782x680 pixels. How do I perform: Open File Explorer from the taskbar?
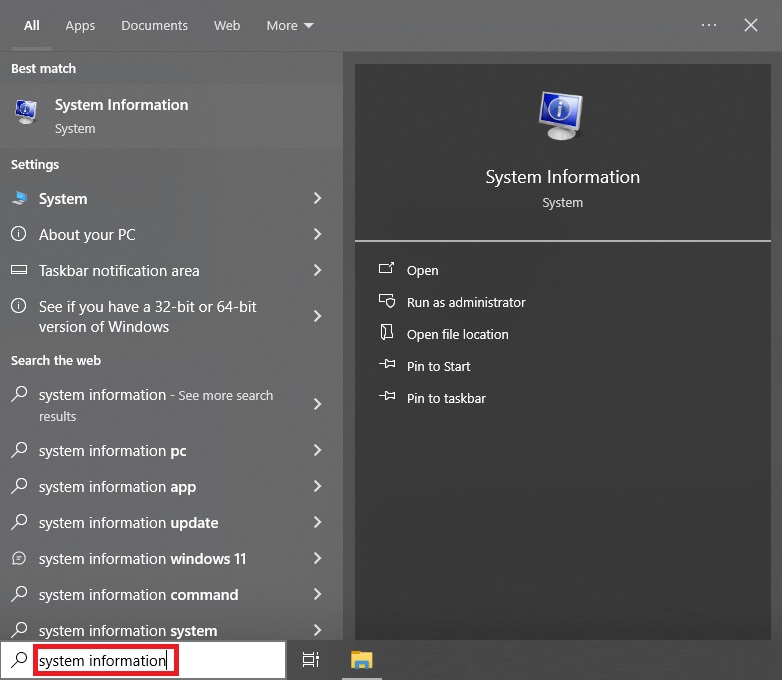[361, 660]
